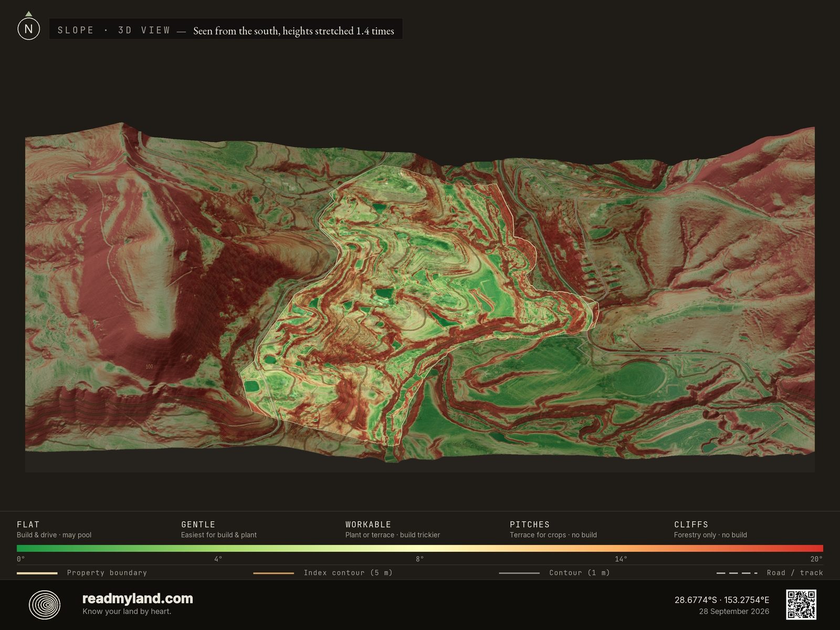Select the FLAT legend heading
Viewport: 840px width, 630px height.
[x=28, y=524]
